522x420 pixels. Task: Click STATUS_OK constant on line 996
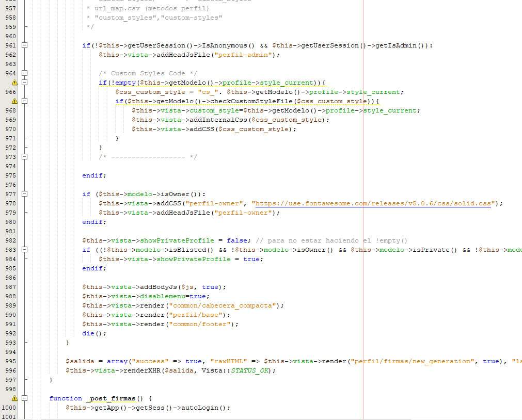point(249,370)
